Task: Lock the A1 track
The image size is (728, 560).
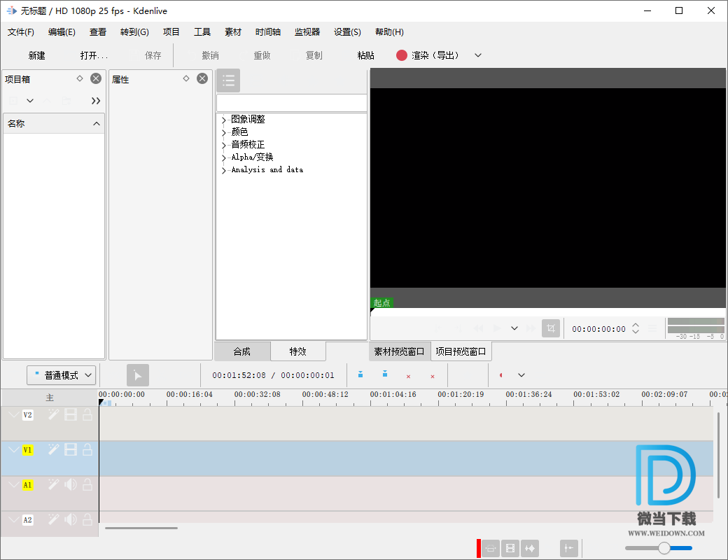Action: (x=87, y=485)
